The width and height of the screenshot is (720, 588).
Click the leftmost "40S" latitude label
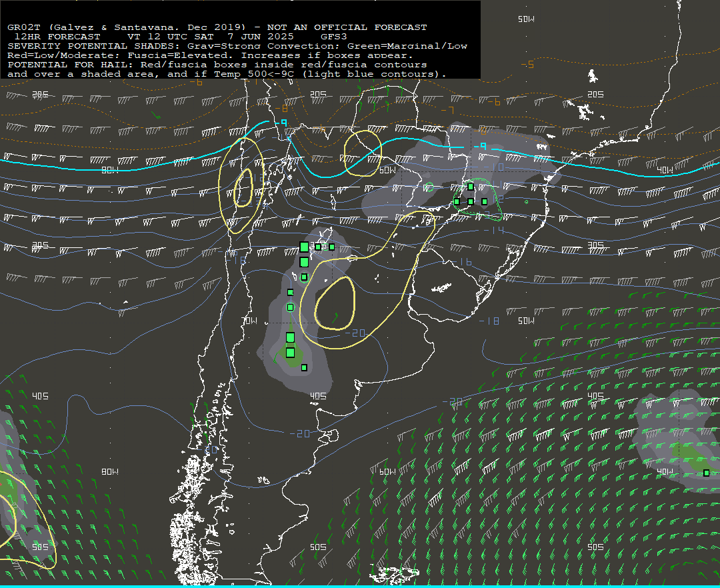point(40,396)
